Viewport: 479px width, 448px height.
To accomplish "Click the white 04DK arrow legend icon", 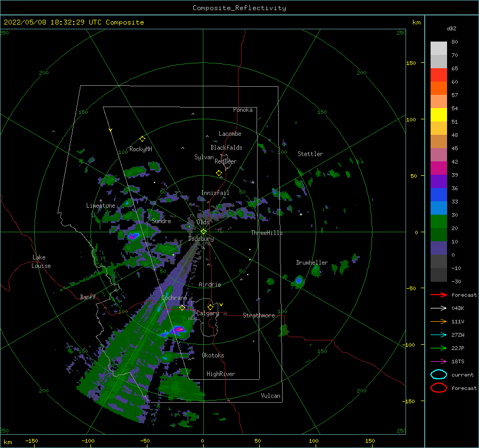I will point(439,308).
